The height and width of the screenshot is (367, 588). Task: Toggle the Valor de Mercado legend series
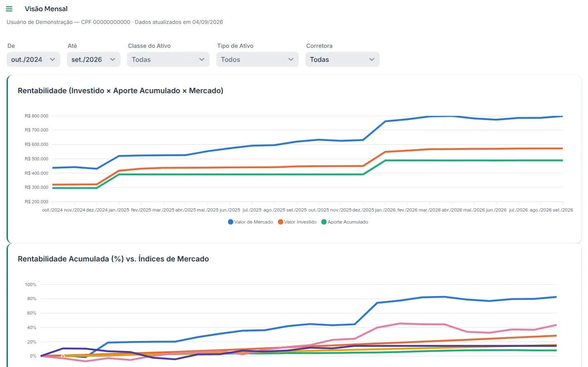[x=250, y=222]
